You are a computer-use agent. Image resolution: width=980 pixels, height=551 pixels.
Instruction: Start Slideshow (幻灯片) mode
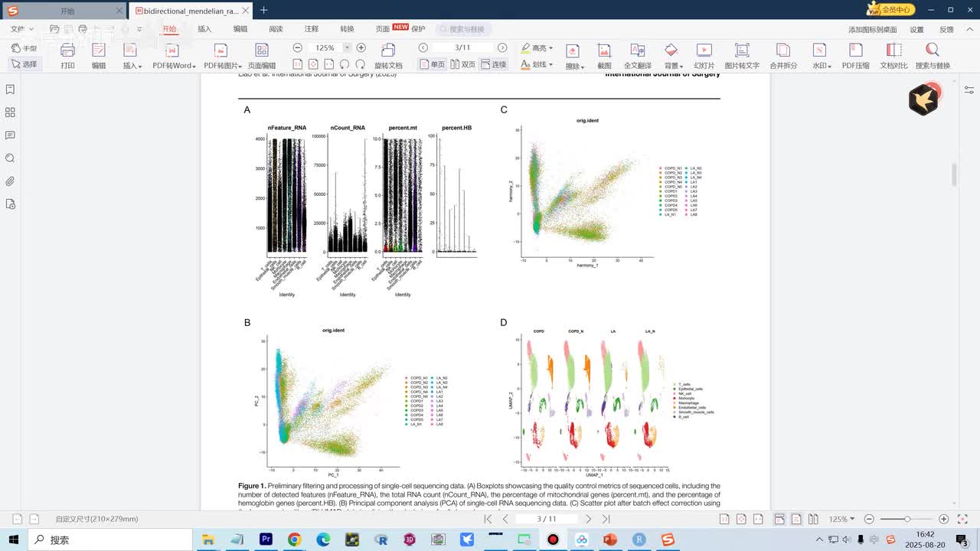(704, 57)
